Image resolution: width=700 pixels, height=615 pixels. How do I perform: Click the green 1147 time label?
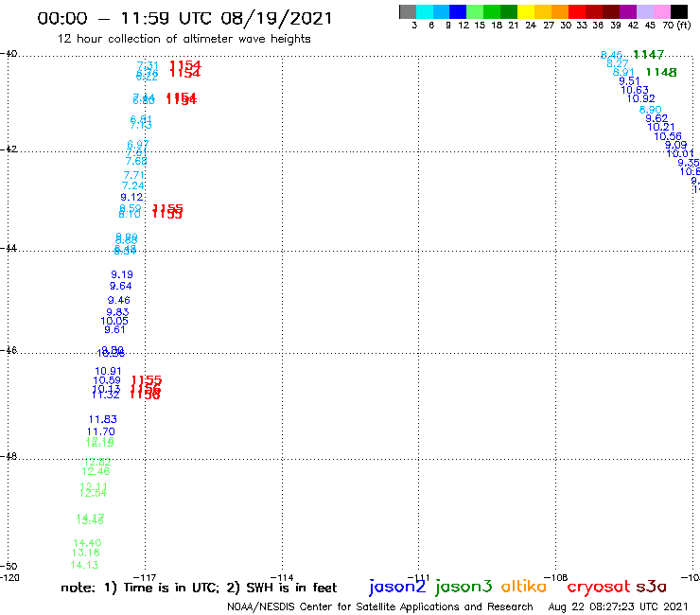[649, 55]
